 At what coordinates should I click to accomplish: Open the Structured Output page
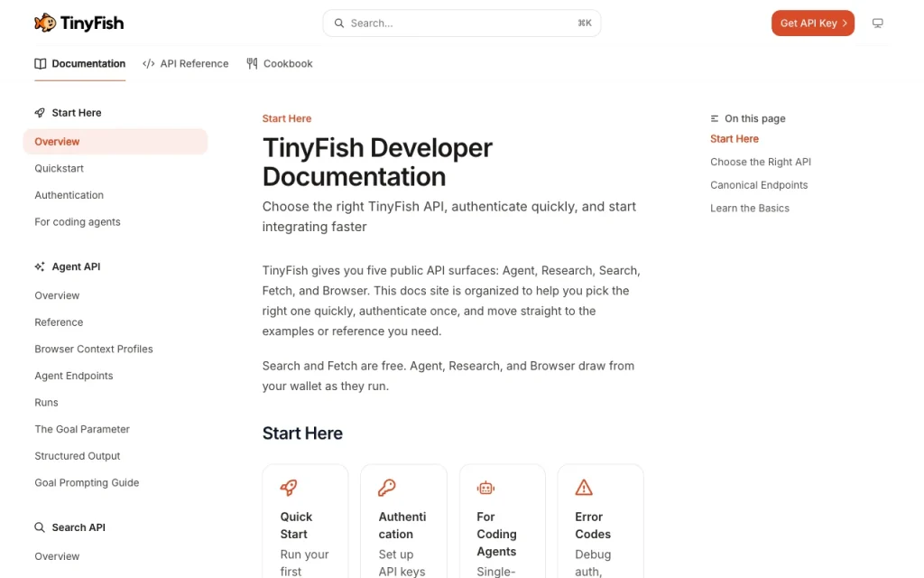tap(78, 456)
